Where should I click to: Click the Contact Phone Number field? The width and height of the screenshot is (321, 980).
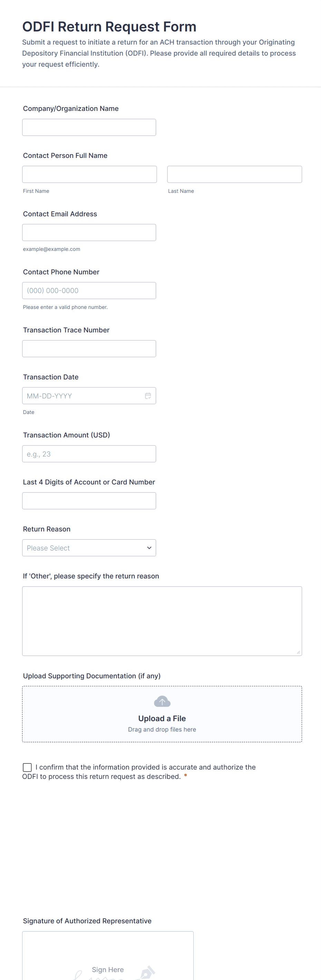point(89,291)
